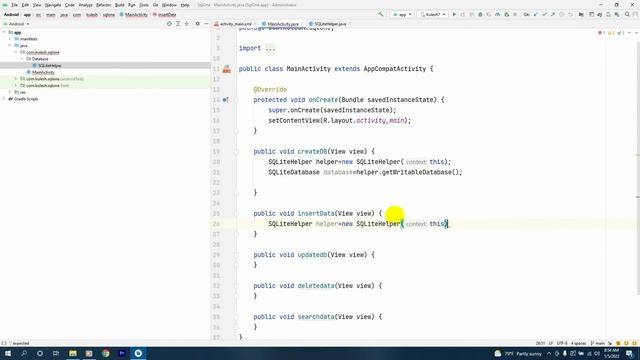Click the override gutter icon beside onCreate
Viewport: 640px width, 360px height.
click(x=225, y=100)
